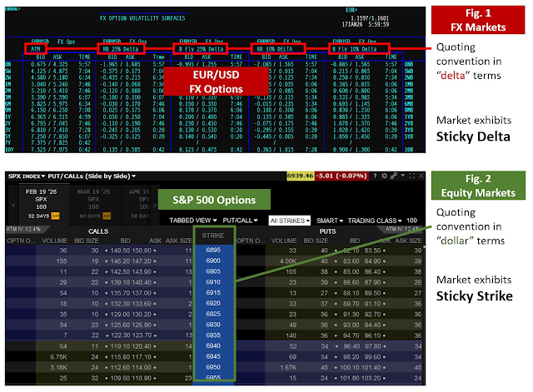
Task: Click the CALLS section header
Action: click(98, 231)
